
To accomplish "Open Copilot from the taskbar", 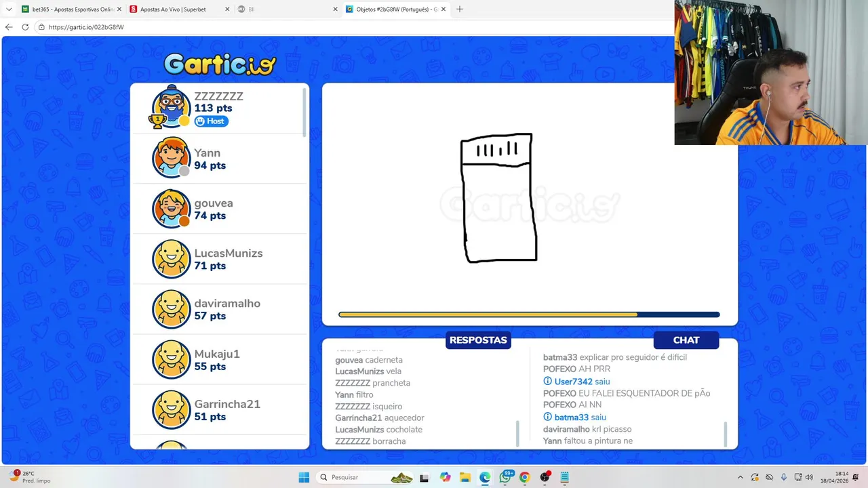I will (x=445, y=477).
